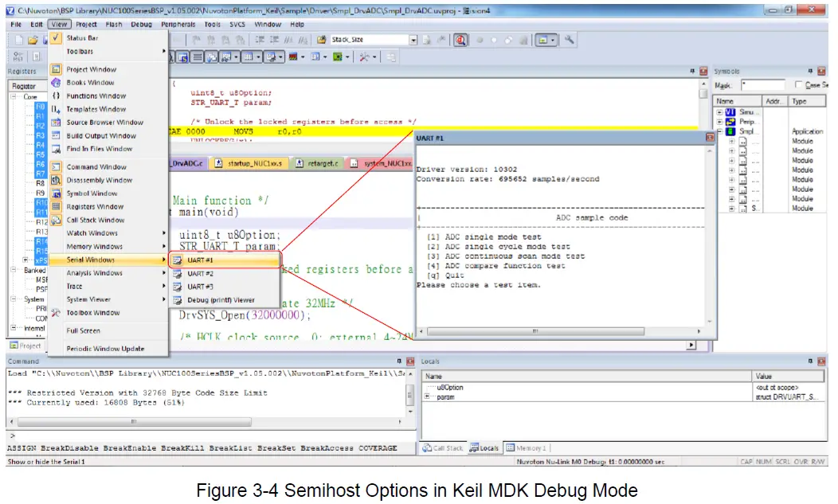Click the Books Window menu icon
838x504 pixels.
click(56, 82)
